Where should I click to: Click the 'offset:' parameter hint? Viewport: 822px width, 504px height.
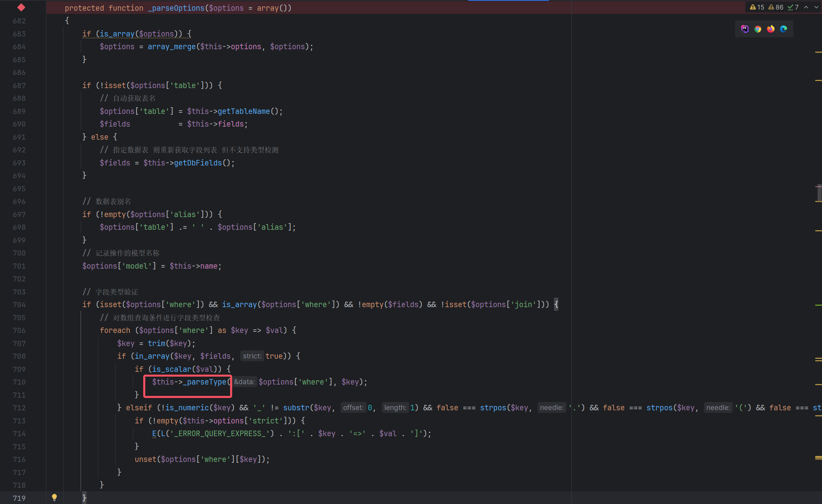point(353,408)
